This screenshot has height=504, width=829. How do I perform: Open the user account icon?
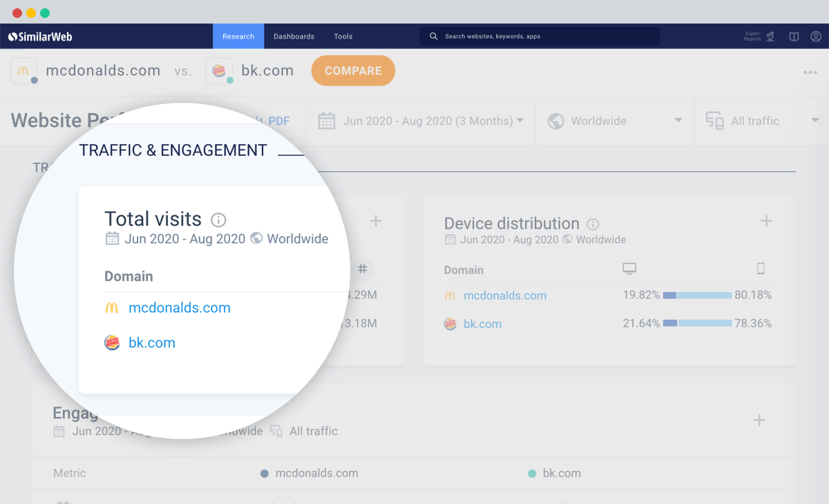click(816, 37)
